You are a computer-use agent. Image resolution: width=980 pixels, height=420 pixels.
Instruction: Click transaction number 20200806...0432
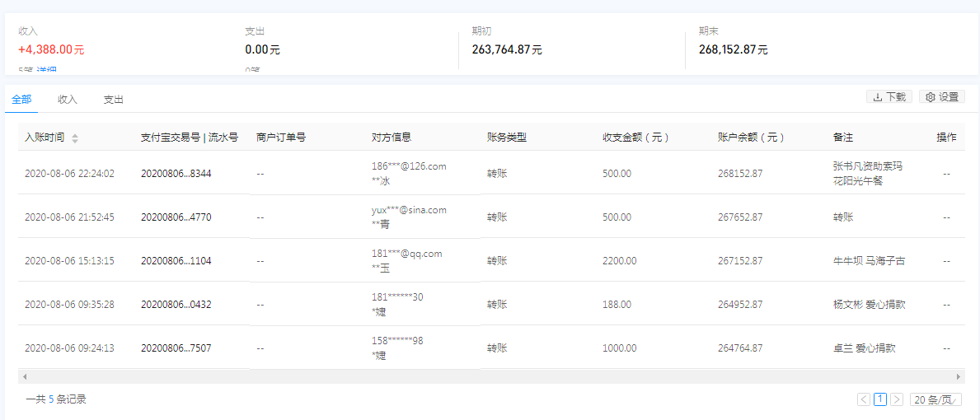pos(176,305)
